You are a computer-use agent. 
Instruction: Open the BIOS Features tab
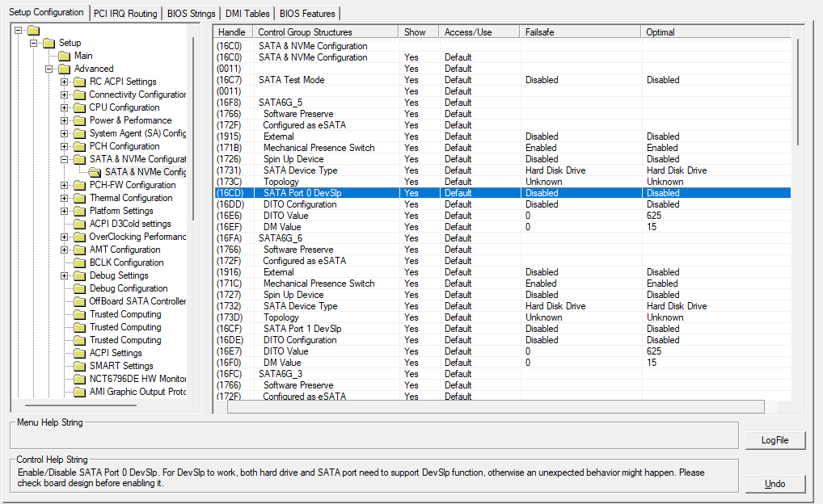tap(307, 14)
